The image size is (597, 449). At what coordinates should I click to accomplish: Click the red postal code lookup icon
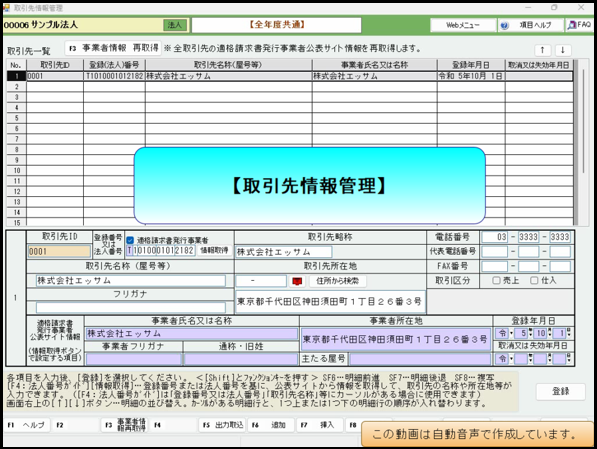click(297, 281)
